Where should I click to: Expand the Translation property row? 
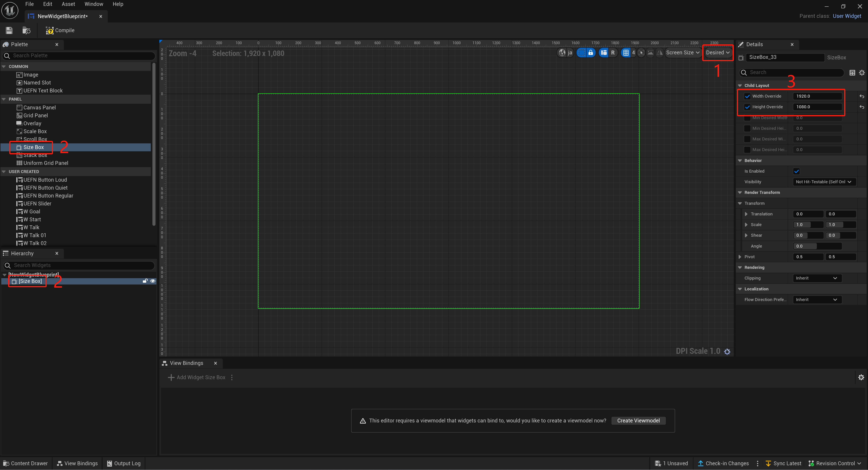point(746,214)
